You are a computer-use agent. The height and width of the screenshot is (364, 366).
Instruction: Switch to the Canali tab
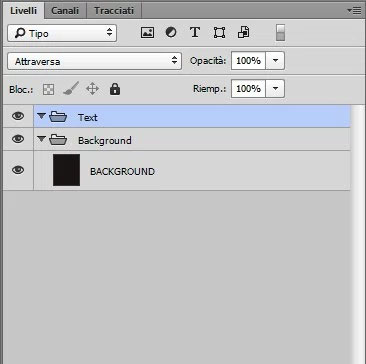(x=65, y=11)
